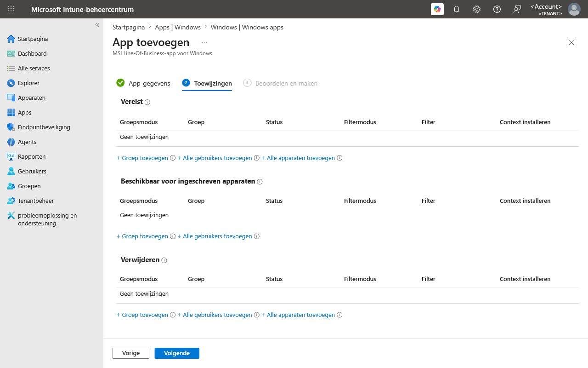Add group under Vereist section

coord(142,158)
